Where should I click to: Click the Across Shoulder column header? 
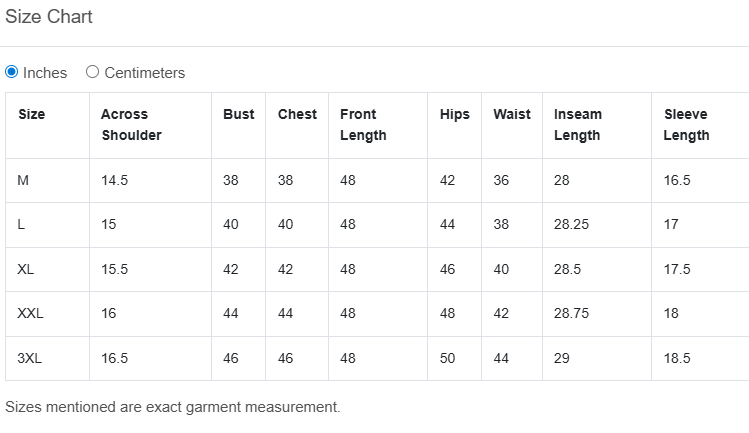pyautogui.click(x=131, y=125)
